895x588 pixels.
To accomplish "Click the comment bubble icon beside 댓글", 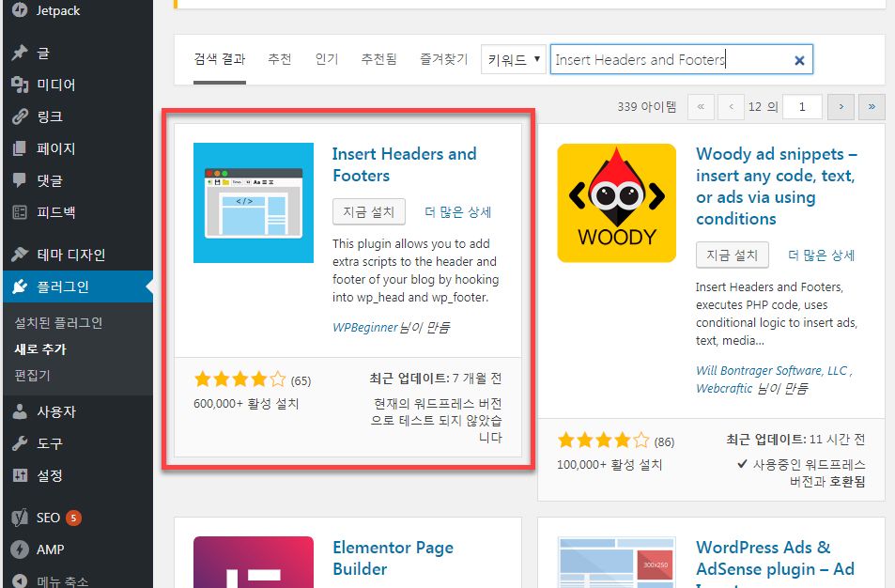I will pyautogui.click(x=20, y=180).
